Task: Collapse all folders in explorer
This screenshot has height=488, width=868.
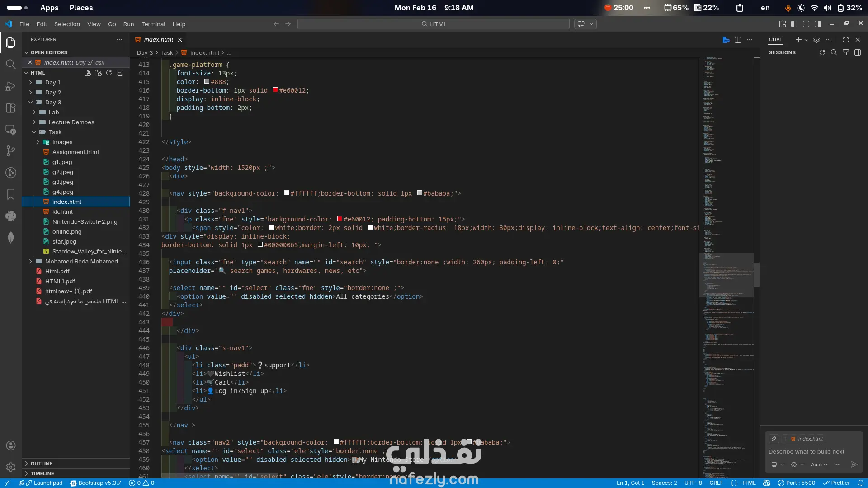Action: [x=120, y=73]
